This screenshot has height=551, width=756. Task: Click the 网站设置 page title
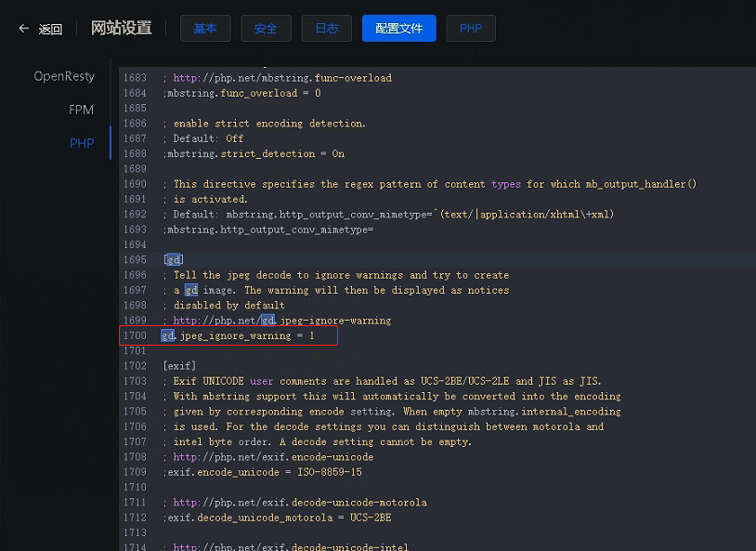[122, 28]
